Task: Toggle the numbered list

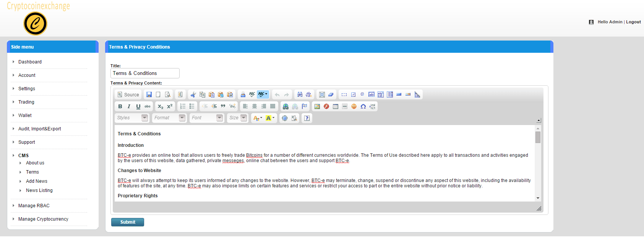Action: (183, 106)
